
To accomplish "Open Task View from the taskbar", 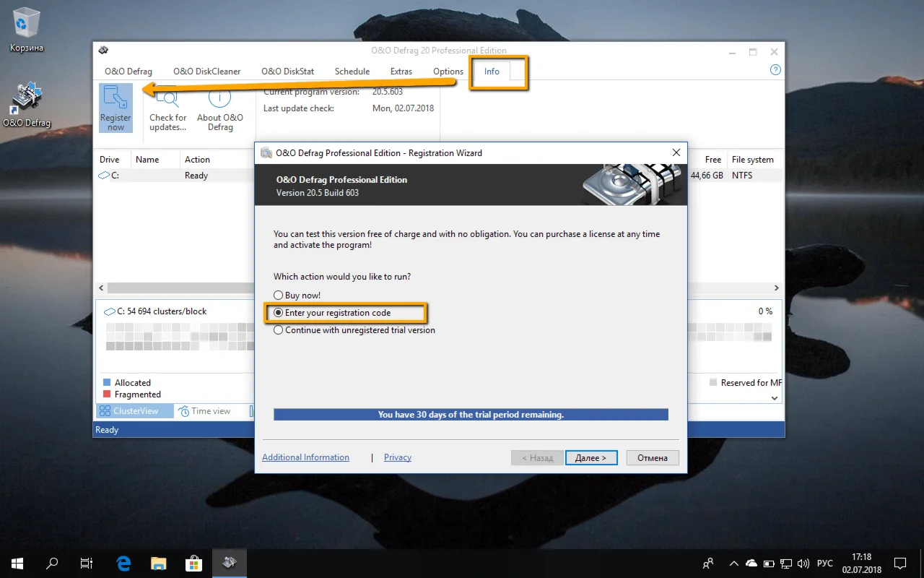I will click(x=87, y=563).
